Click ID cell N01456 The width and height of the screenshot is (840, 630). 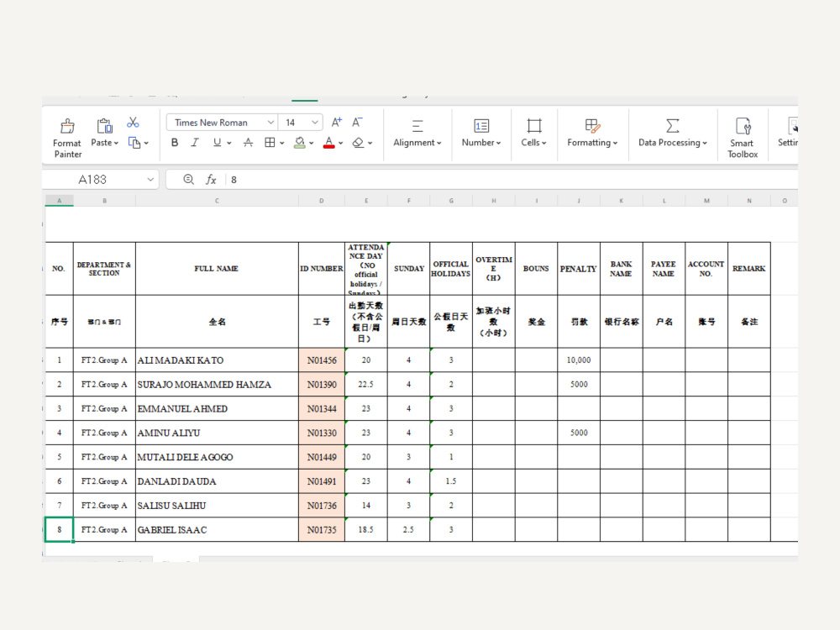(322, 360)
